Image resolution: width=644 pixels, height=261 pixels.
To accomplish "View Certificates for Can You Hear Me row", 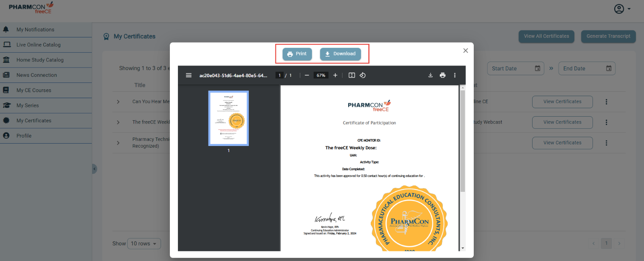I will [x=562, y=102].
